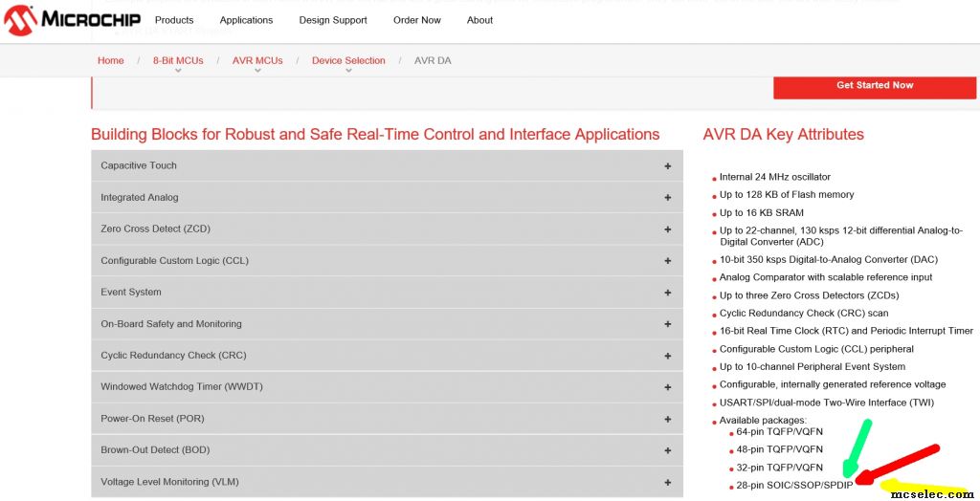Select 'Up to three Zero Cross Detectors' text
The height and width of the screenshot is (501, 980).
pos(809,295)
